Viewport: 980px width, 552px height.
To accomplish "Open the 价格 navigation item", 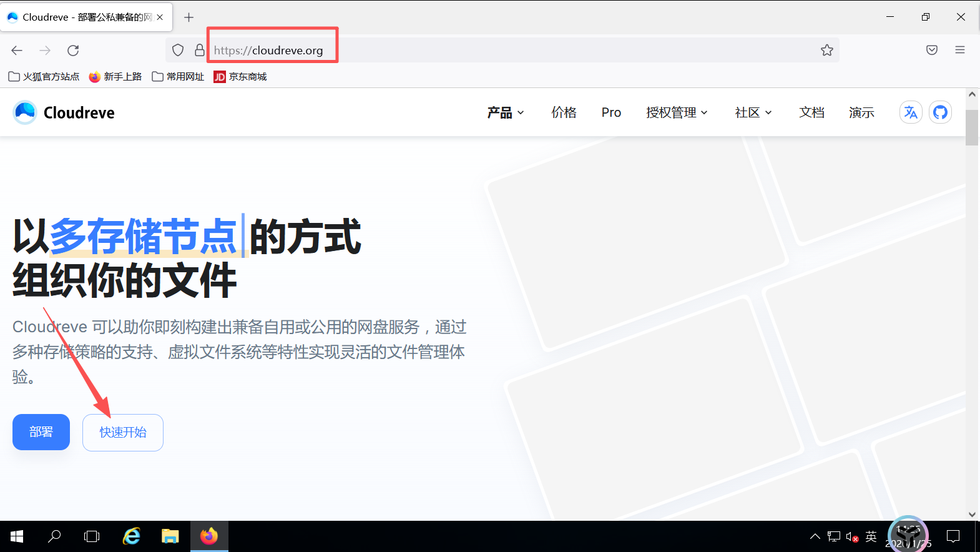I will tap(564, 112).
